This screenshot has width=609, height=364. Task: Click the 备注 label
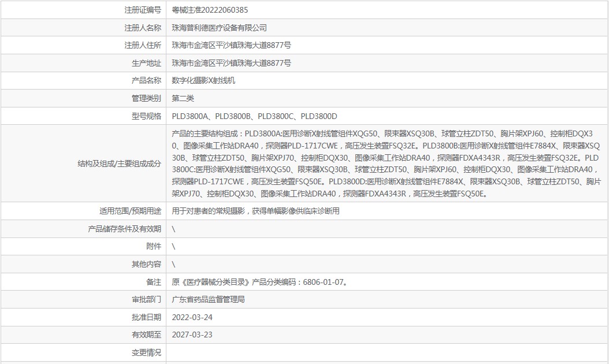(x=154, y=282)
